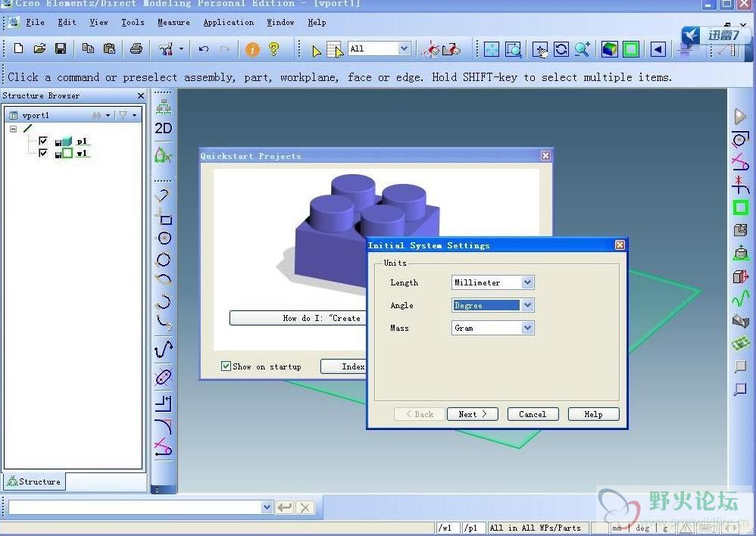Screen dimensions: 756x536
Task: Click the 2D mode icon
Action: click(163, 128)
